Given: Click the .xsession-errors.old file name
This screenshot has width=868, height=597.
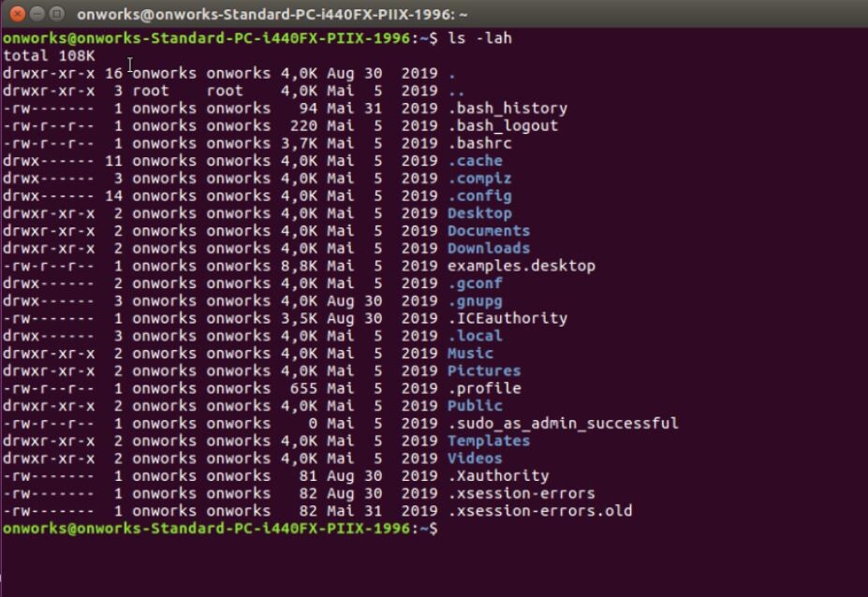Looking at the screenshot, I should tap(539, 511).
